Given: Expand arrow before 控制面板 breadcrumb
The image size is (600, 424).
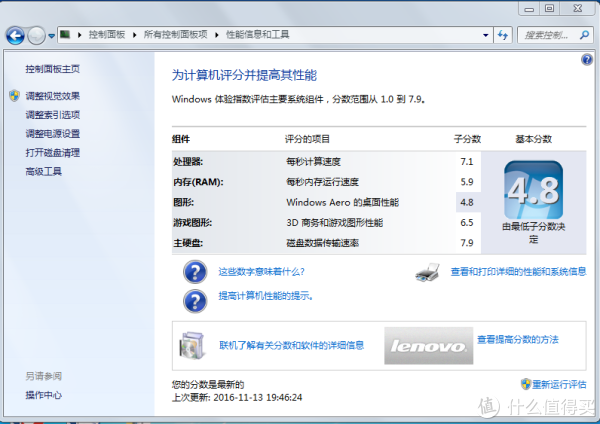Looking at the screenshot, I should 80,35.
